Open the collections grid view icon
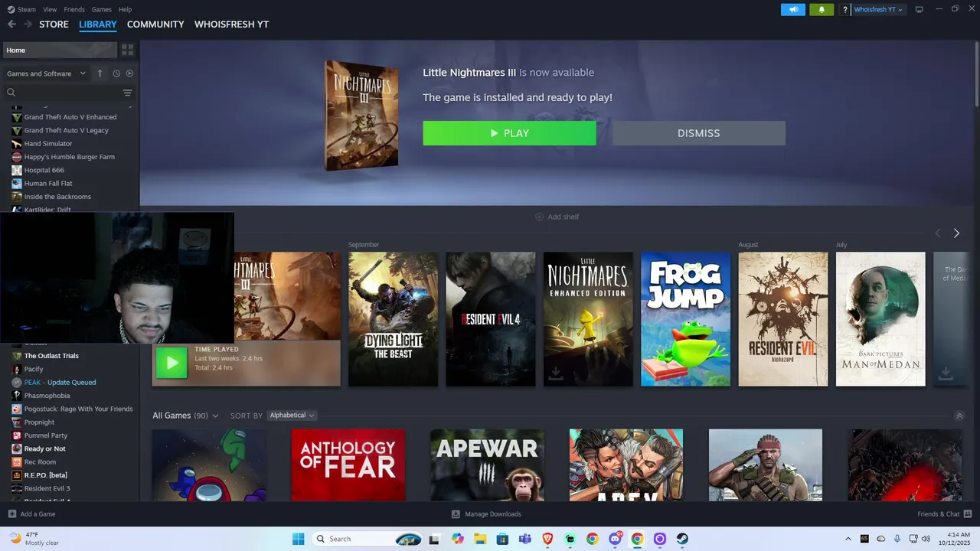Viewport: 980px width, 551px height. point(128,50)
